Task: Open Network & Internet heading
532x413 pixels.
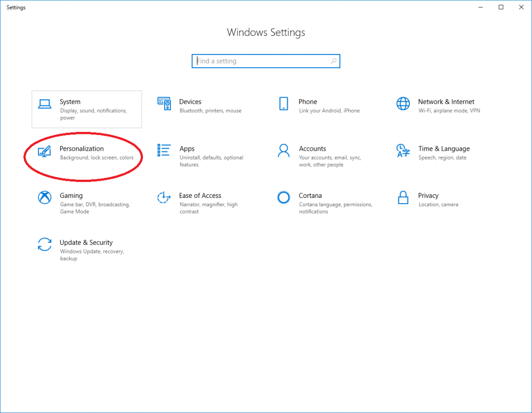Action: (446, 102)
